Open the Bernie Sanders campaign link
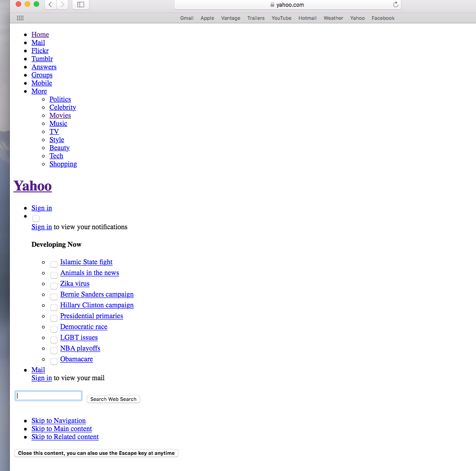Viewport: 476px width, 471px height. [x=97, y=295]
